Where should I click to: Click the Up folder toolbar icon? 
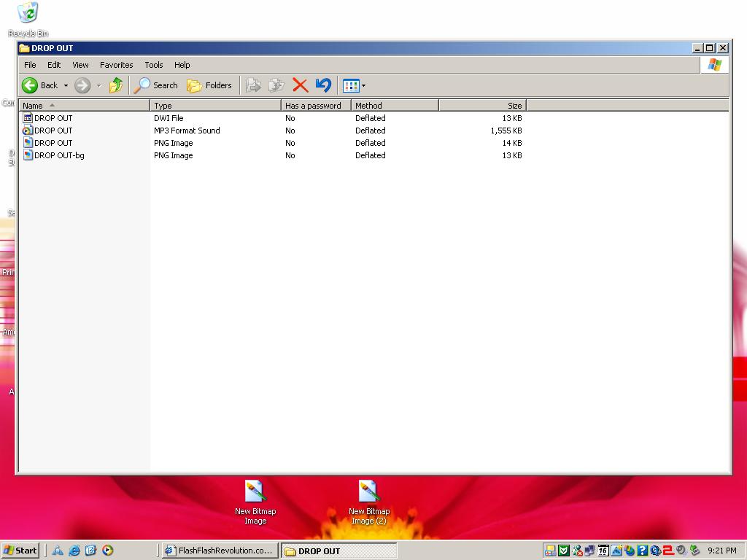pos(116,85)
